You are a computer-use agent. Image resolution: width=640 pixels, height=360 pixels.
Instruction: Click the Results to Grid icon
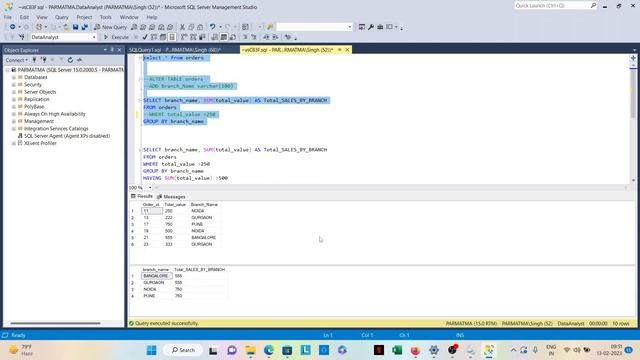click(224, 37)
